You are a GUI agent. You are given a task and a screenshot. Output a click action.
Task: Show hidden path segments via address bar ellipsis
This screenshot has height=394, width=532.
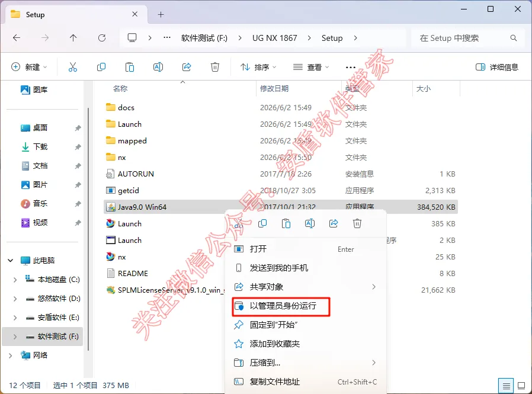(x=167, y=38)
